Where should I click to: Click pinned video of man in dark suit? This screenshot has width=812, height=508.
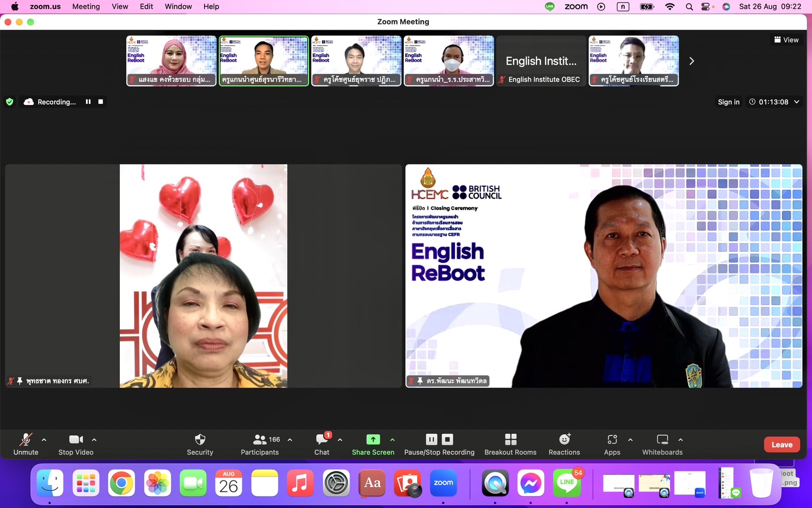point(604,276)
